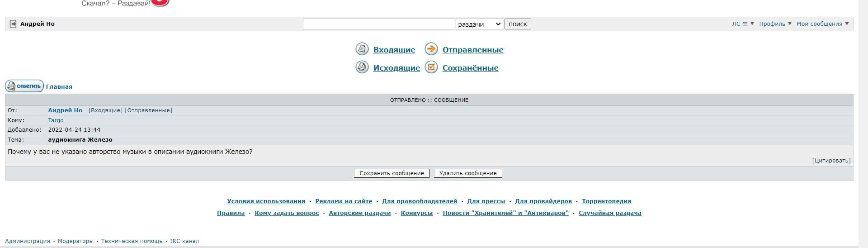Screen dimensions: 868x248
Task: Open the Входящие folder link
Action: (x=394, y=50)
